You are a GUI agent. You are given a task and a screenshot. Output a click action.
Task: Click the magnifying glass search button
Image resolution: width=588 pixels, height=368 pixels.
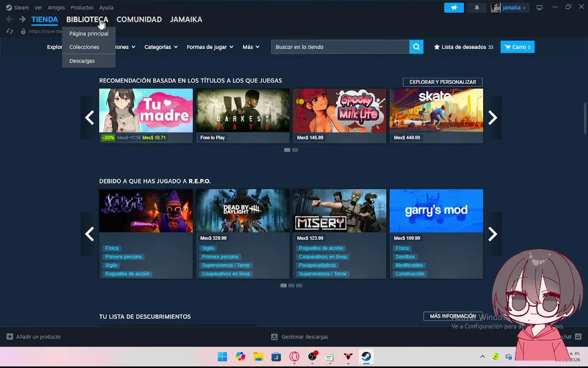coord(416,47)
